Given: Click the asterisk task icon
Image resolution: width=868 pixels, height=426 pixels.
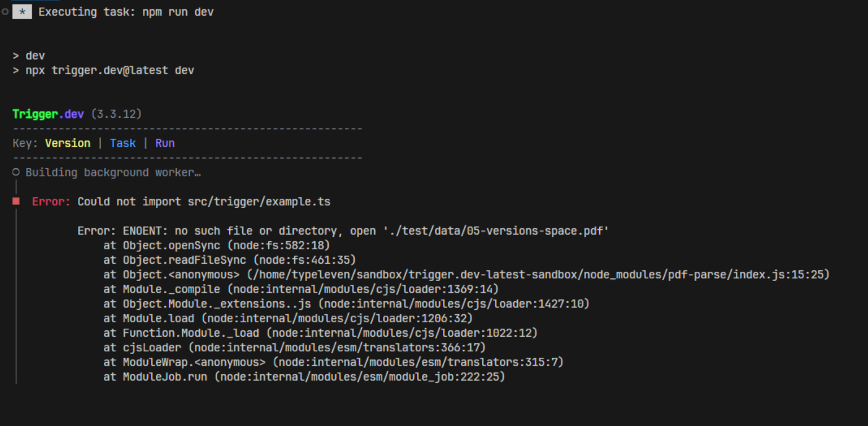Looking at the screenshot, I should [x=22, y=11].
